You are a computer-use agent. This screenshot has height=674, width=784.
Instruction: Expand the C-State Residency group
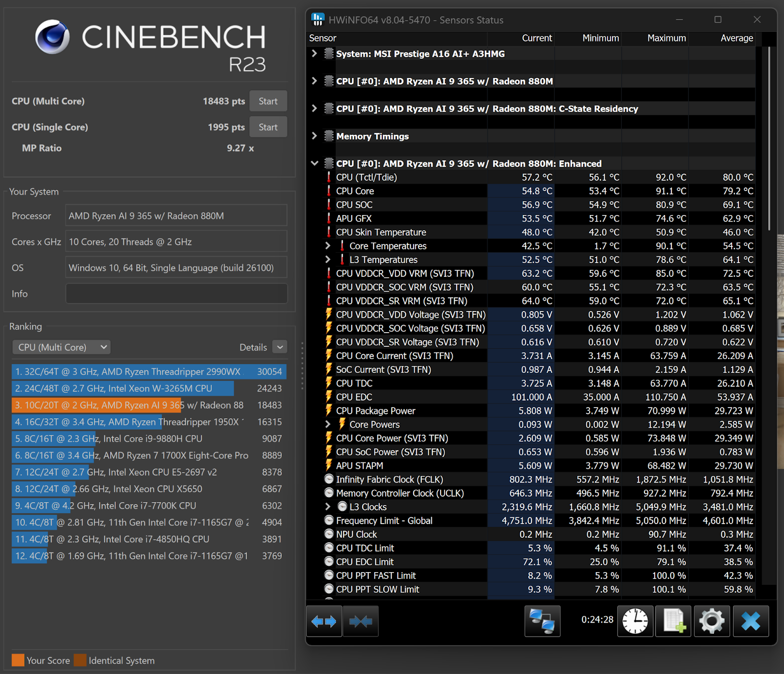[x=315, y=108]
